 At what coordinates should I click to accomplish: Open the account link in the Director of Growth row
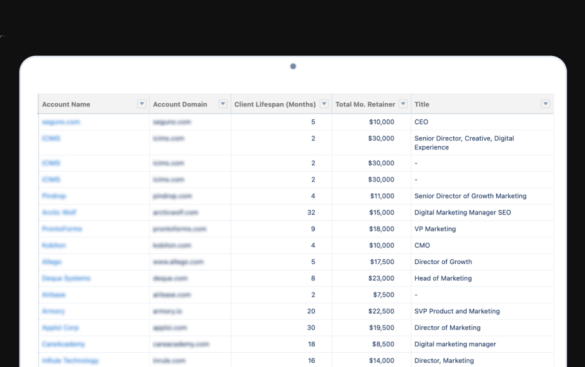coord(51,262)
